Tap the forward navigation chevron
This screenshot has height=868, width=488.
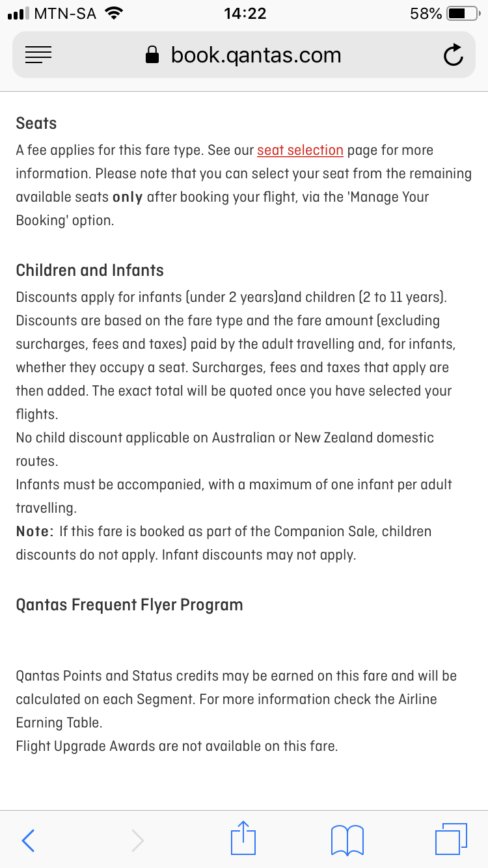137,840
